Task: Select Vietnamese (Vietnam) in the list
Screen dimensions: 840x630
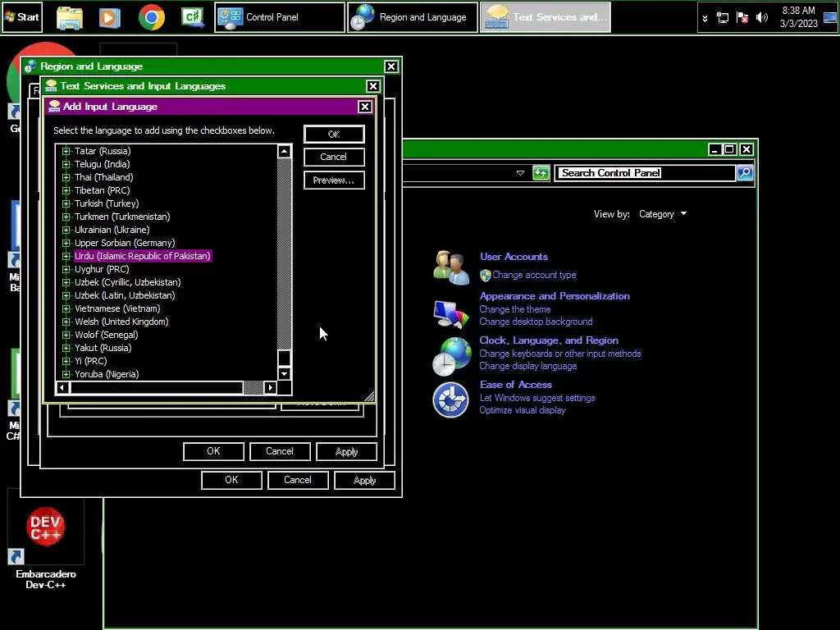Action: pos(117,308)
